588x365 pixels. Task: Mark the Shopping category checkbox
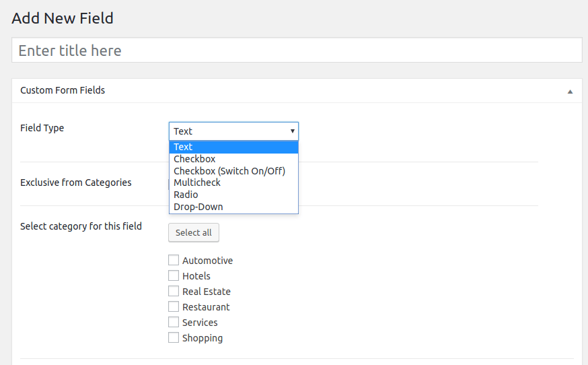click(x=174, y=338)
